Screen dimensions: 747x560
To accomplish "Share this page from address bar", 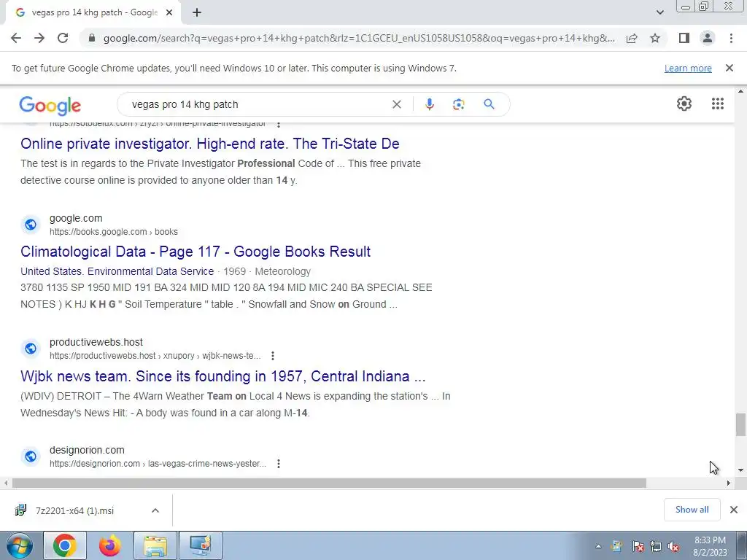I will point(632,38).
